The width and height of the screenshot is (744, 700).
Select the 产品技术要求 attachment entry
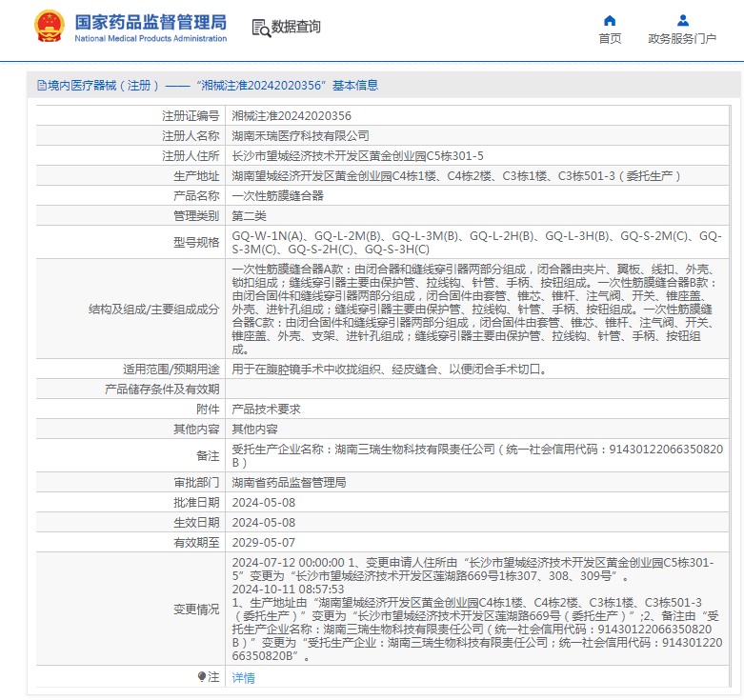pos(266,409)
